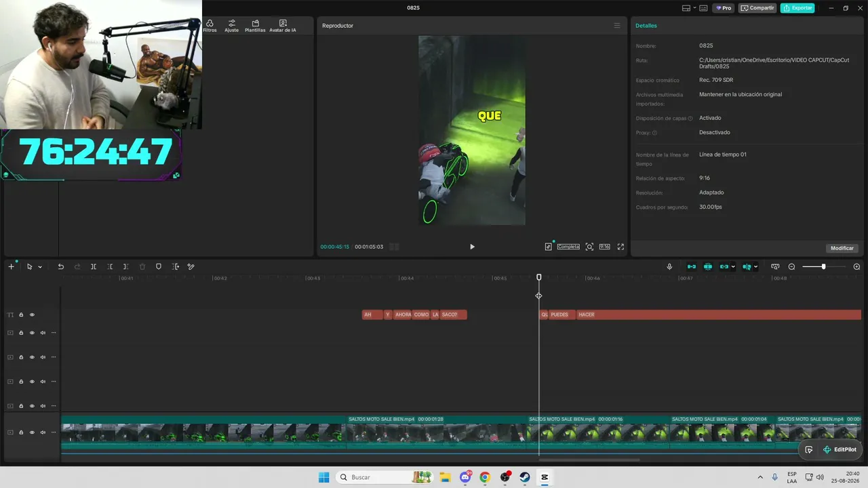The height and width of the screenshot is (488, 868).
Task: Delete left of playhead with trim-left tool
Action: 110,267
